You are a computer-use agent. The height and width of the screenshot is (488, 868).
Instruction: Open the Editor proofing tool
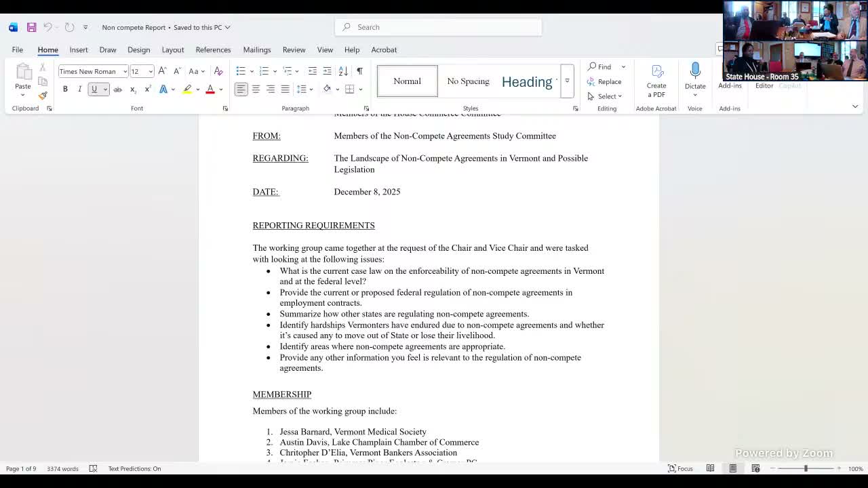(x=764, y=86)
